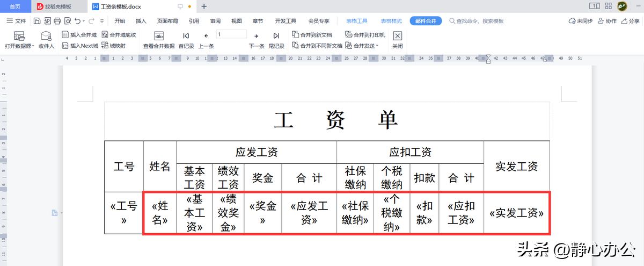
Task: Go to 首记录 first record
Action: click(186, 40)
